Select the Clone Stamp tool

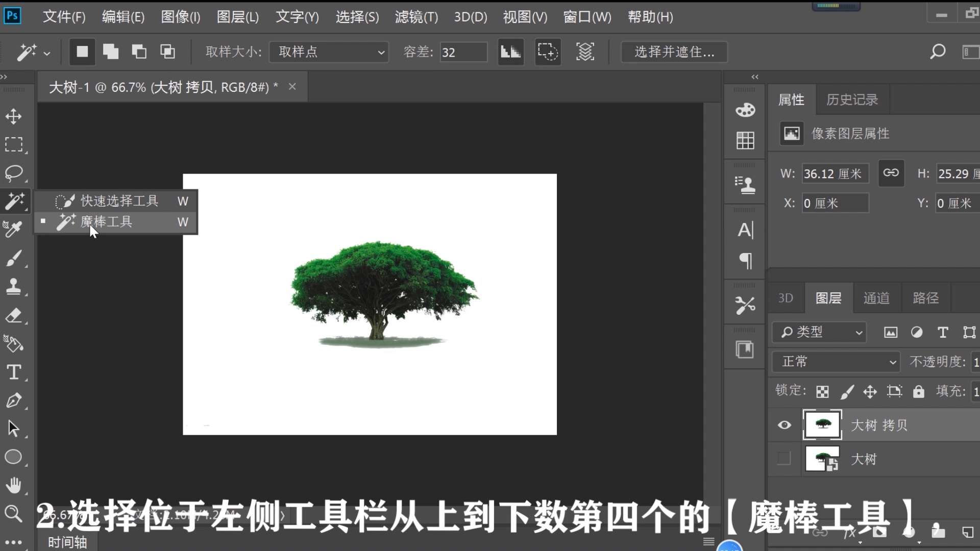pos(14,287)
